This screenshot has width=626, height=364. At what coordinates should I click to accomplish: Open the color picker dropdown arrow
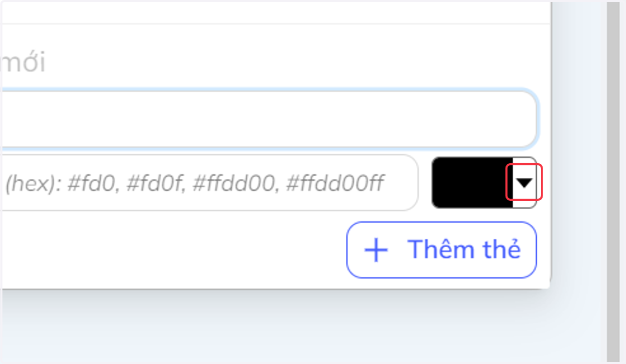coord(524,182)
